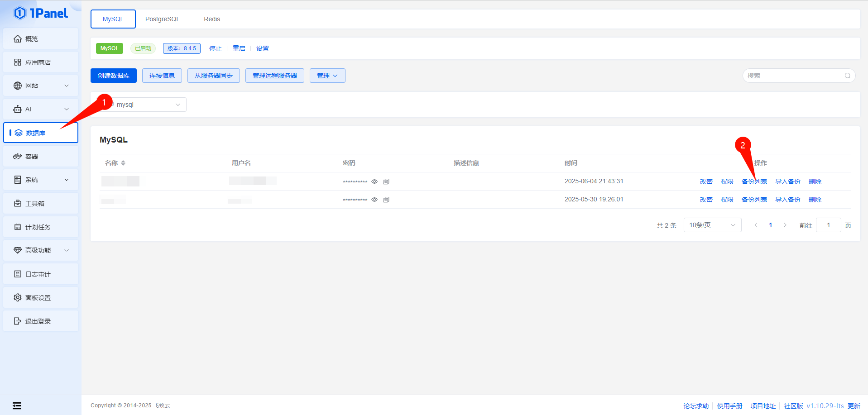Click the sidebar collapse icon at bottom left
The width and height of the screenshot is (868, 415).
[17, 405]
